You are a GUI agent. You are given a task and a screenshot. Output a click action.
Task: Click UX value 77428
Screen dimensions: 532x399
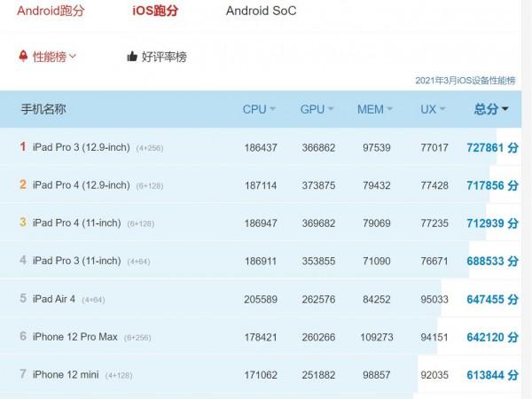[434, 185]
